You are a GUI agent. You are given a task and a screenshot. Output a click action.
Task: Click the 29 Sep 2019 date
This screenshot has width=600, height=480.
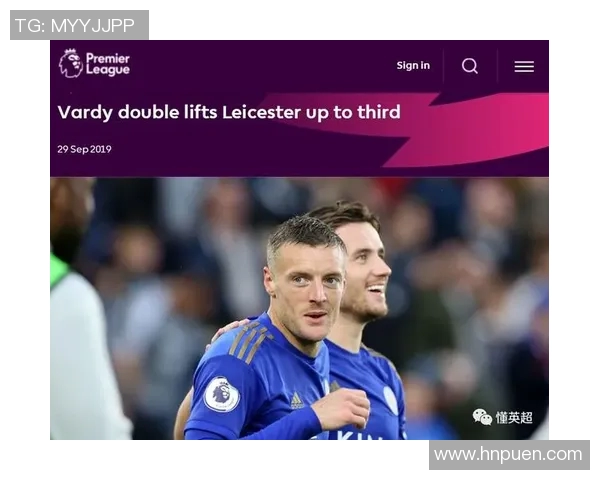coord(84,149)
